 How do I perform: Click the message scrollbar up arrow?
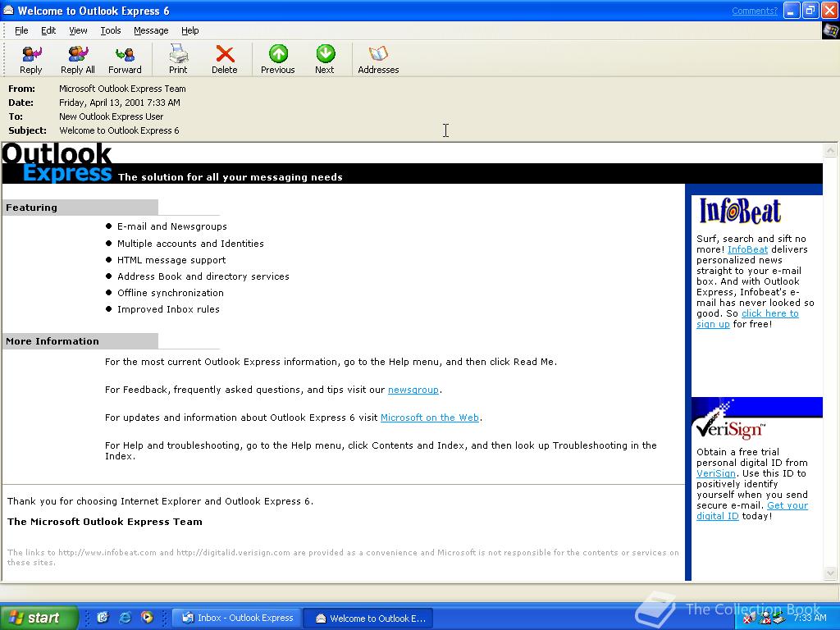click(830, 151)
